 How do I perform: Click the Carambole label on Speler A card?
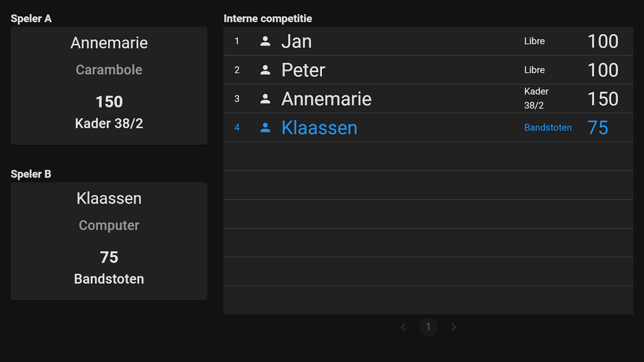tap(109, 70)
